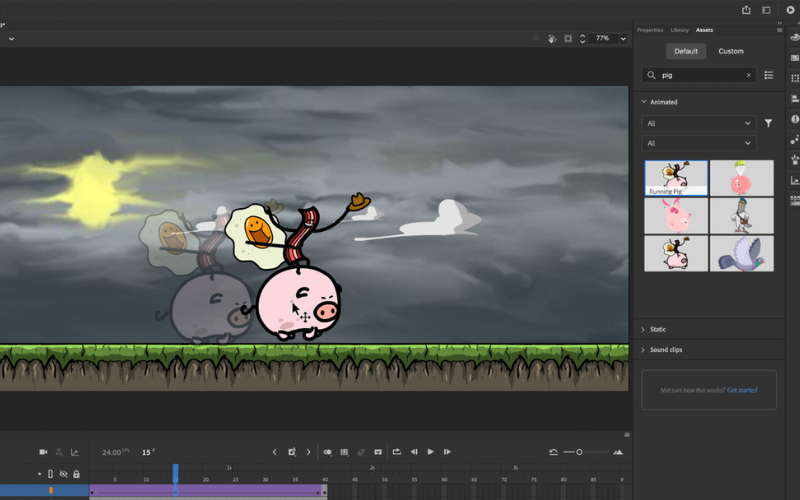Click the onion skin icon in timeline
Image resolution: width=800 pixels, height=500 pixels.
pos(327,452)
